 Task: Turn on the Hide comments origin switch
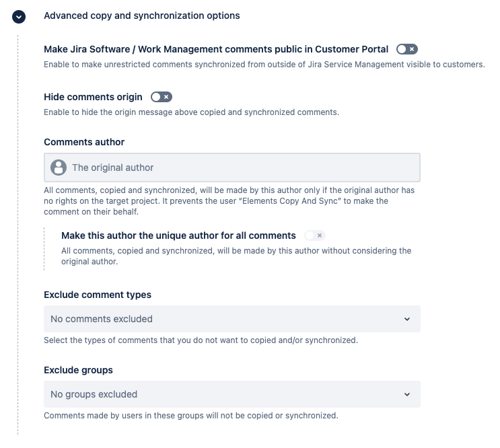pos(162,97)
